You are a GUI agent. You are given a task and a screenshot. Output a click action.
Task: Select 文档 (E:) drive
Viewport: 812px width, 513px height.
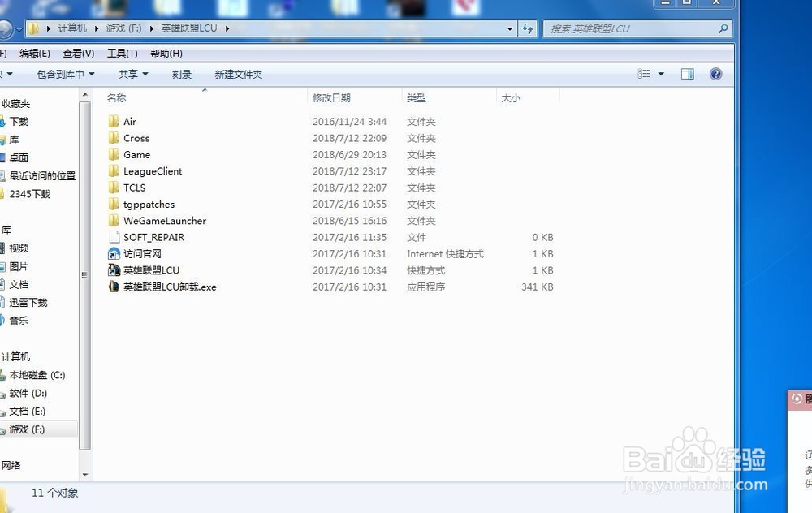[x=27, y=412]
